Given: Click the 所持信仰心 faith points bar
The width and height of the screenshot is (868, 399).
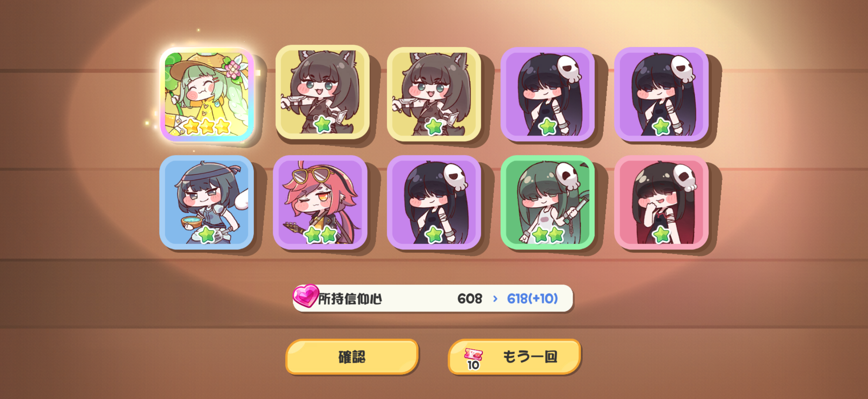Looking at the screenshot, I should [433, 298].
